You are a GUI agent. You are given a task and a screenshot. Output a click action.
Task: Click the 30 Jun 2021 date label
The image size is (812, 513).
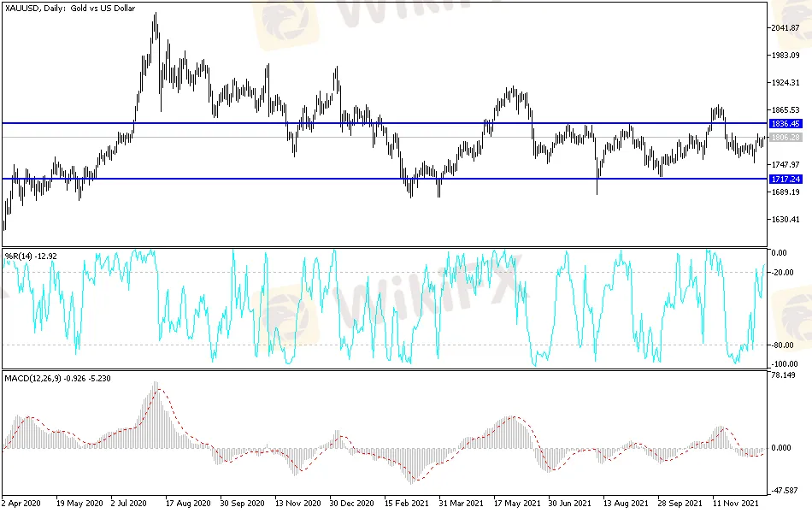[569, 503]
